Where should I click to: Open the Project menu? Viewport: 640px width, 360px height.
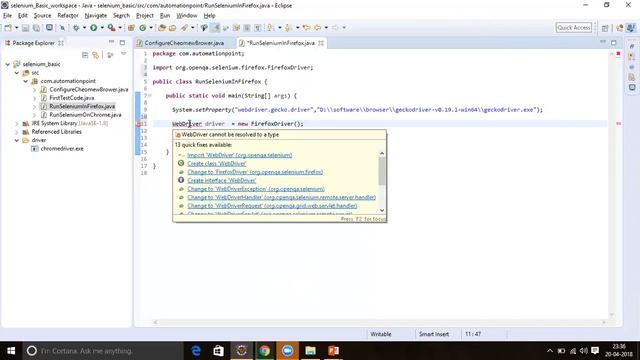click(144, 16)
